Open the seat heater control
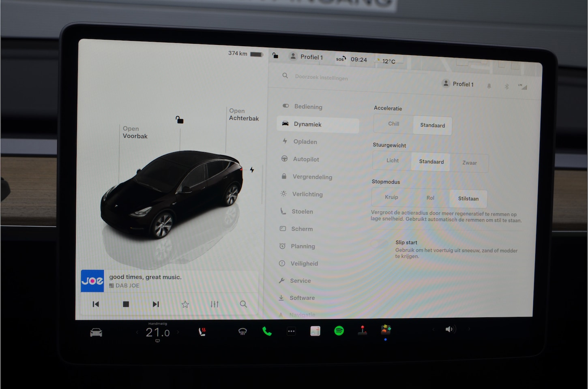The image size is (588, 389). (202, 332)
